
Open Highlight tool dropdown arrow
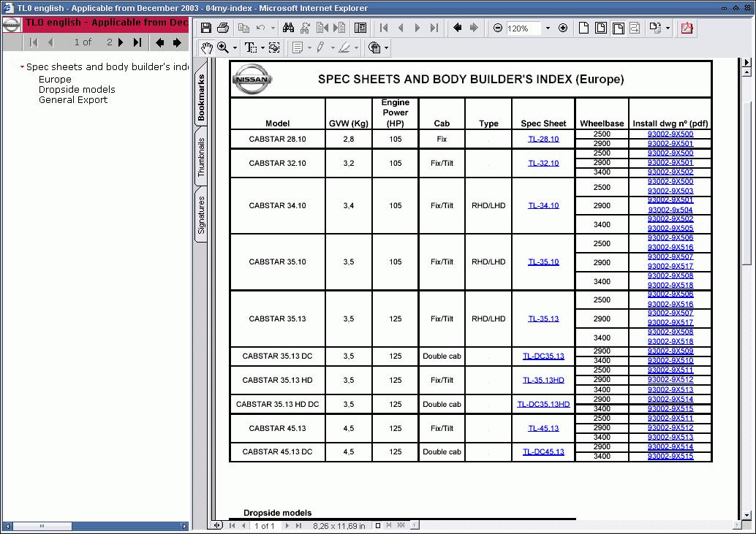356,47
